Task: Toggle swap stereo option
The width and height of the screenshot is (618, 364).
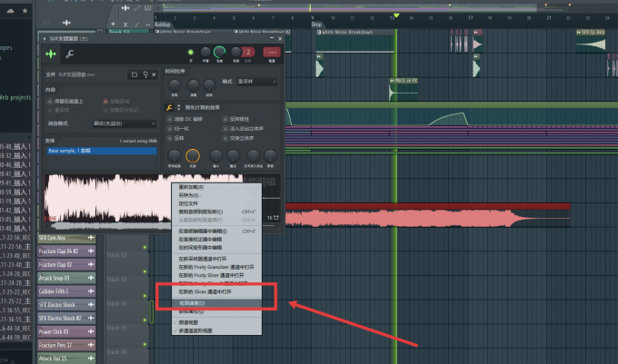Action: [225, 138]
